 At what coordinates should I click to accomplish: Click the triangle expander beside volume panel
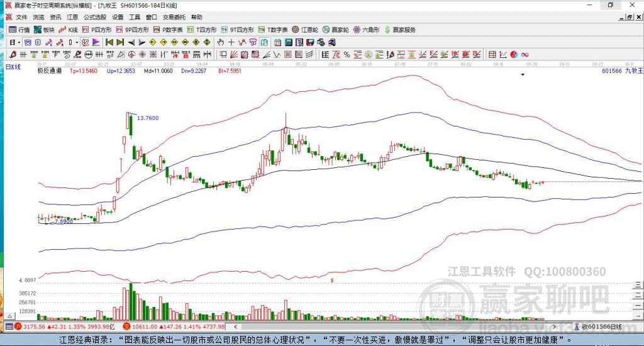(x=10, y=316)
